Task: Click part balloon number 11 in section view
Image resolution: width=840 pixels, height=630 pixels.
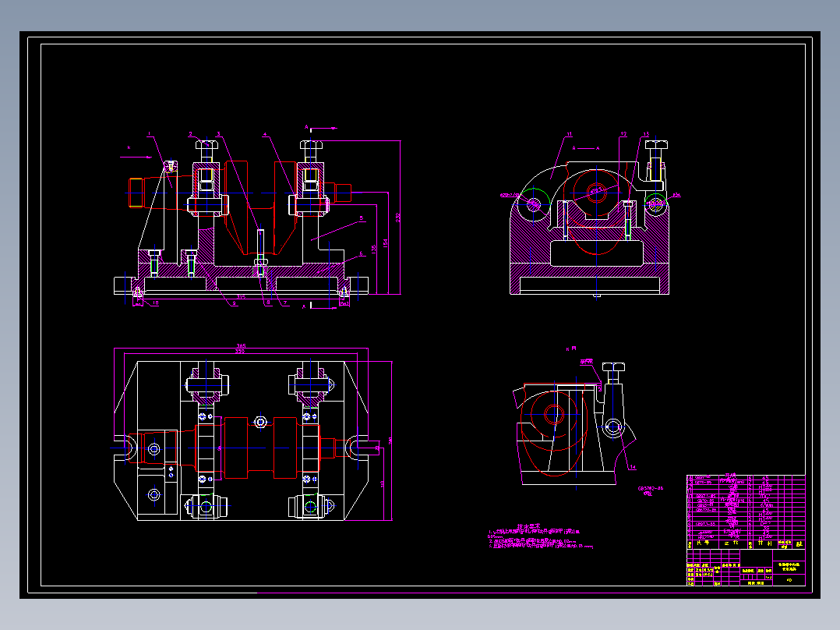Action: [570, 134]
